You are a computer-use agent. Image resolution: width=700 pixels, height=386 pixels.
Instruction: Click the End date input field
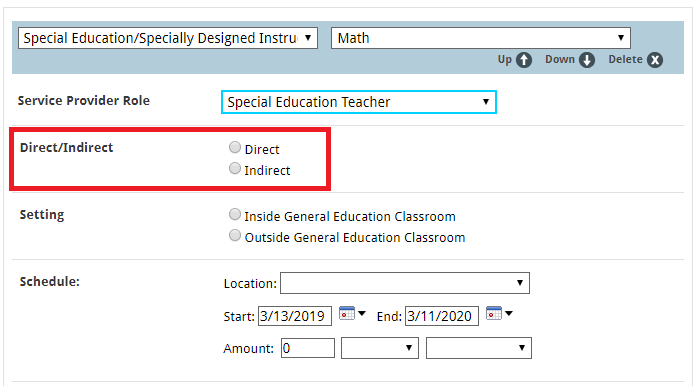(442, 316)
